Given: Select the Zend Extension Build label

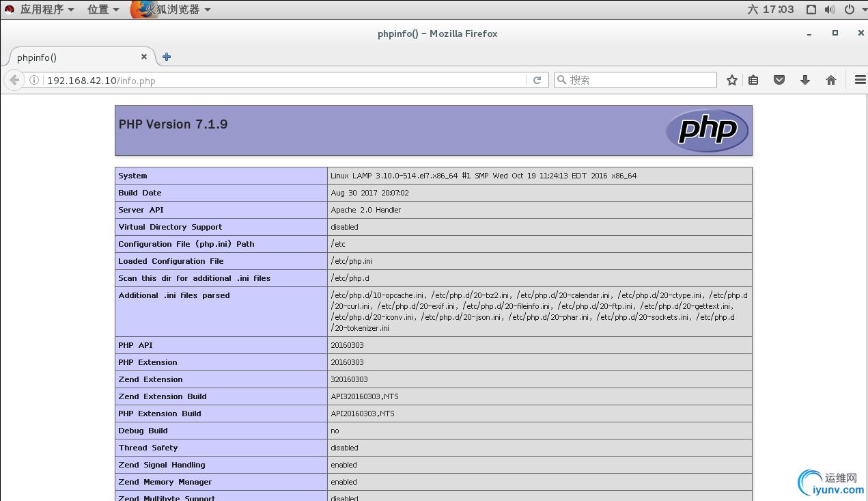Looking at the screenshot, I should pyautogui.click(x=163, y=396).
